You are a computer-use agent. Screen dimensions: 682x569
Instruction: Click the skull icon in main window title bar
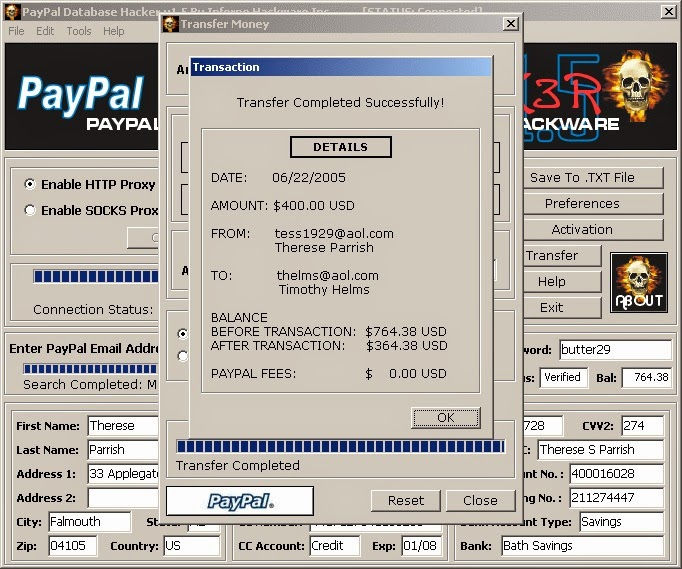coord(11,11)
